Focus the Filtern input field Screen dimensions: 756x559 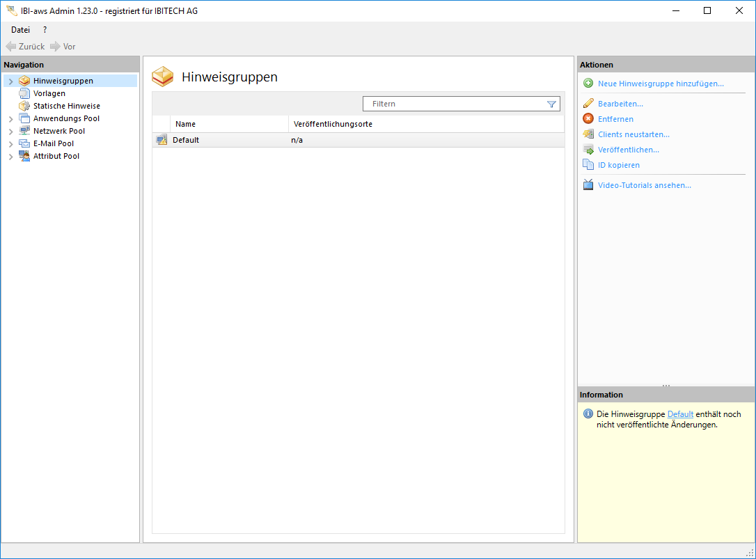(456, 104)
